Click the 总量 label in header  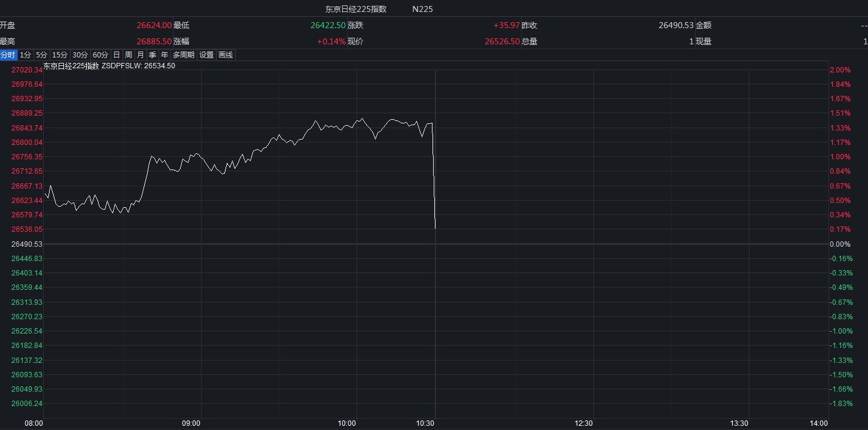(x=529, y=41)
